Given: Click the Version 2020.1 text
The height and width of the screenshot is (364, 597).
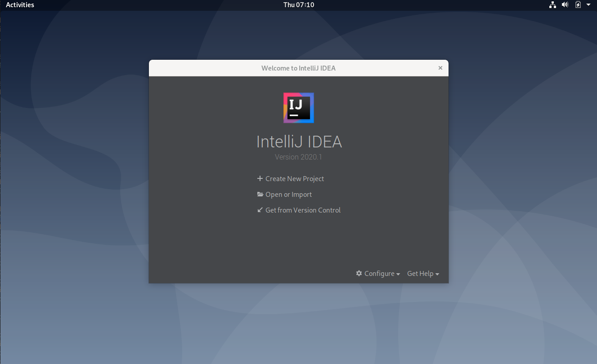Looking at the screenshot, I should pyautogui.click(x=299, y=157).
